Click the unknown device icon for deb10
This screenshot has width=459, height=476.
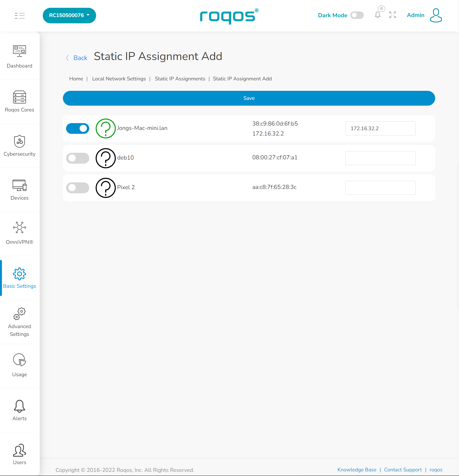(x=106, y=158)
